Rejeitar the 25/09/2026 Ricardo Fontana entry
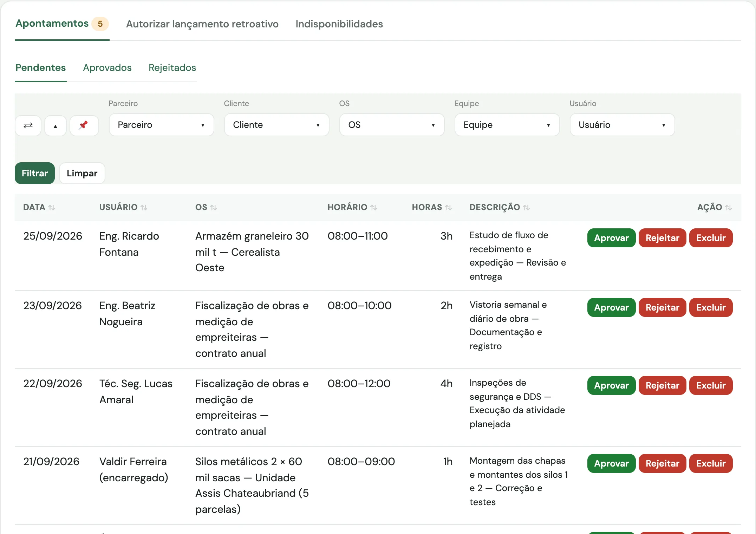Viewport: 756px width, 534px height. click(662, 238)
